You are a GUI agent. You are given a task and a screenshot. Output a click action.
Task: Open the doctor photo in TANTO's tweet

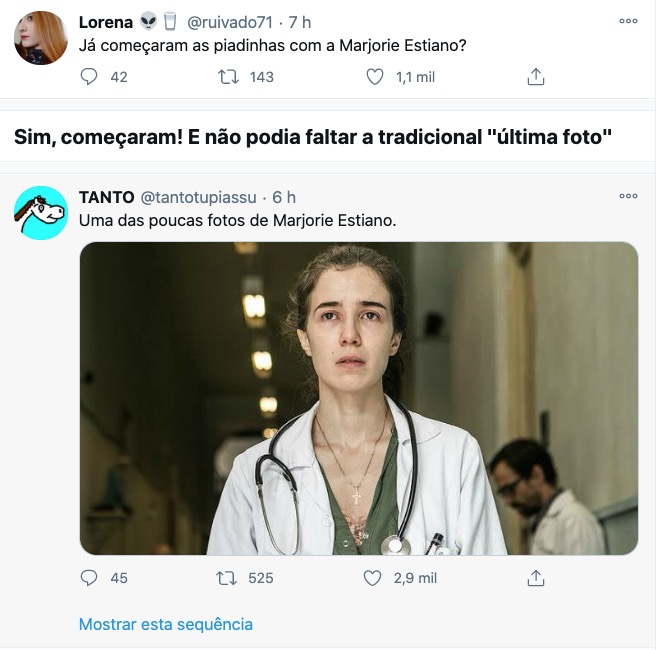coord(358,398)
